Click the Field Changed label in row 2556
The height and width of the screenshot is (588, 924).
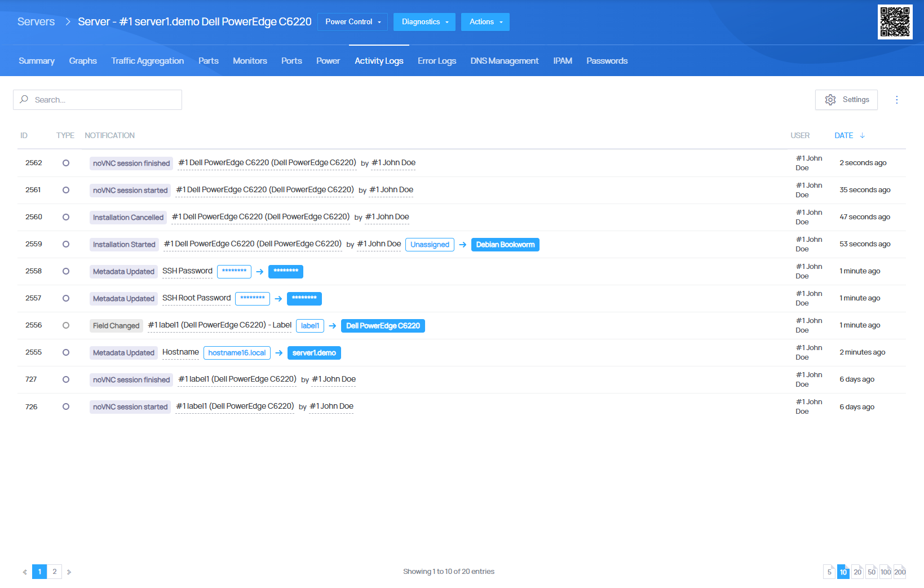point(116,326)
